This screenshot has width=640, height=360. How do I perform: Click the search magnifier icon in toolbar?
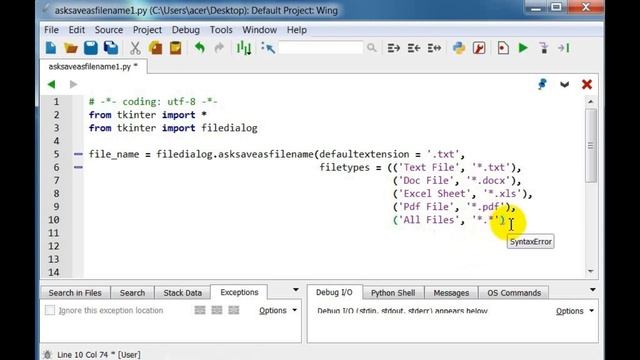coord(371,48)
